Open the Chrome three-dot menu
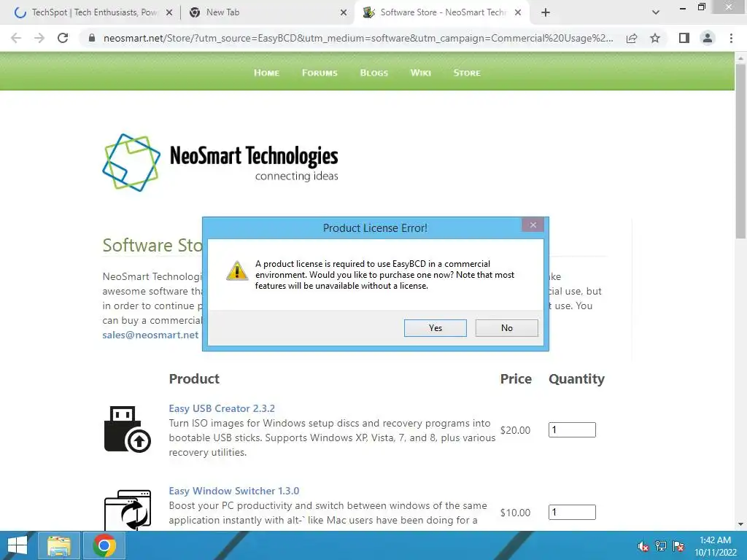Viewport: 747px width, 560px height. click(731, 38)
